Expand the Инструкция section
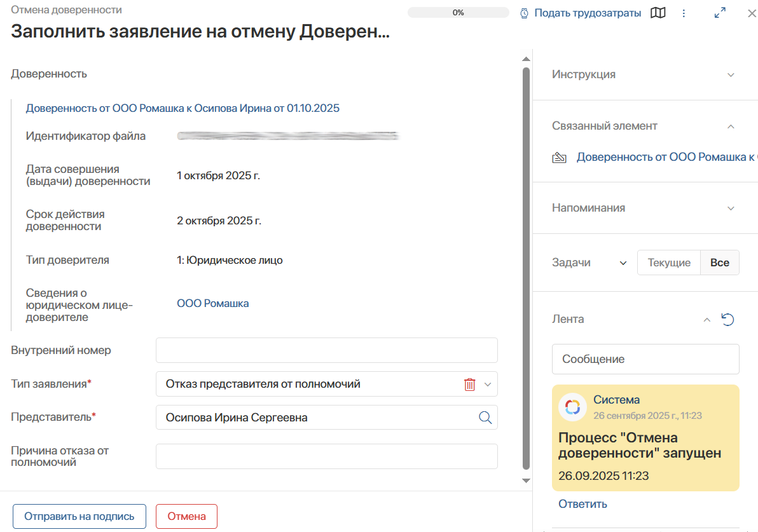Screen dimensions: 758x532 coord(731,74)
